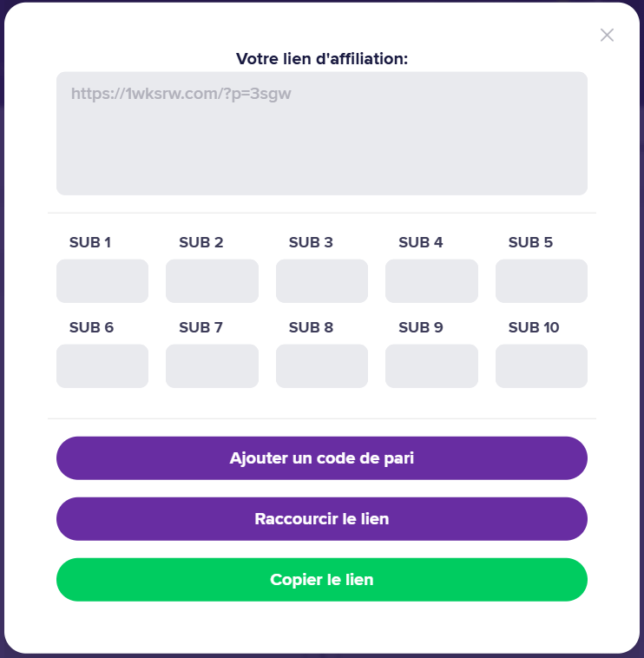Click 'Raccourcir le lien' to shorten link
This screenshot has height=658, width=644.
pos(322,519)
